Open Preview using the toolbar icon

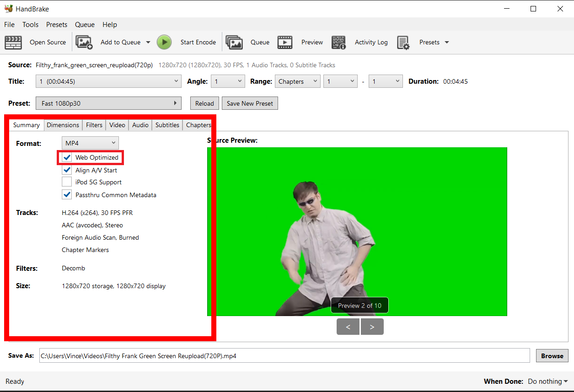click(285, 42)
